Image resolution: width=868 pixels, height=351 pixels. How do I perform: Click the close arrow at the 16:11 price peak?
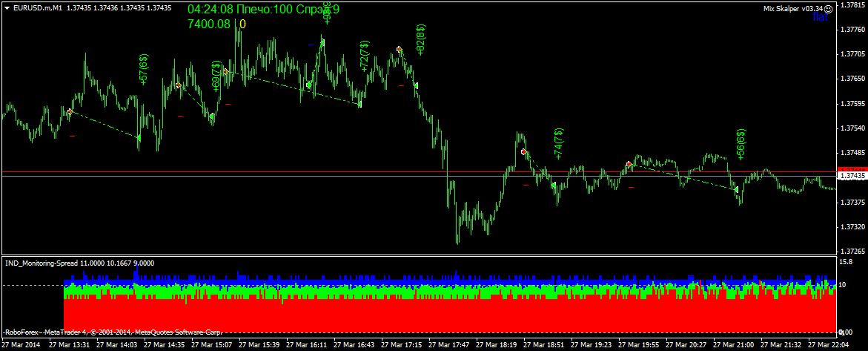point(322,42)
